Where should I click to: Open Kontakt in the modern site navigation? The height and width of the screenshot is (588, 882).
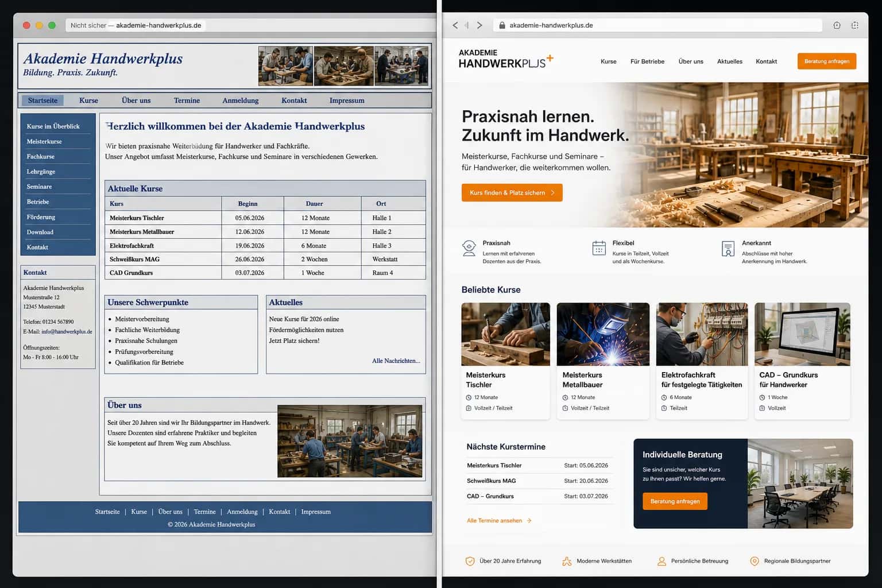coord(766,61)
